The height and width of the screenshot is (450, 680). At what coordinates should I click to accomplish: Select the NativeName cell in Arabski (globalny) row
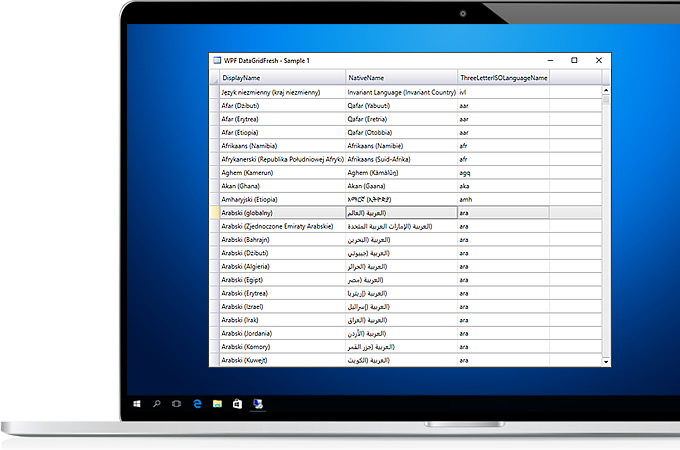pyautogui.click(x=402, y=212)
